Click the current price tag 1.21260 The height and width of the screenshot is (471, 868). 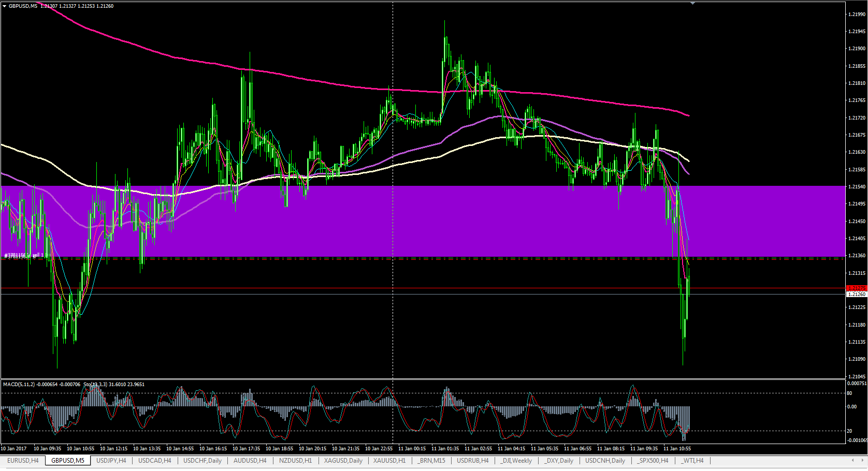click(857, 295)
